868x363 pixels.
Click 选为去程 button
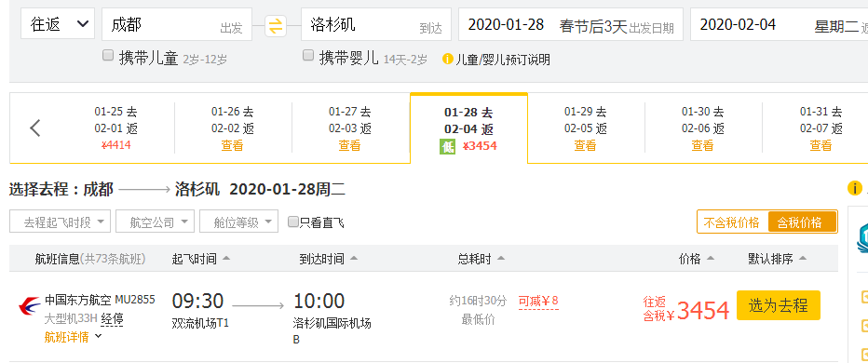[779, 305]
